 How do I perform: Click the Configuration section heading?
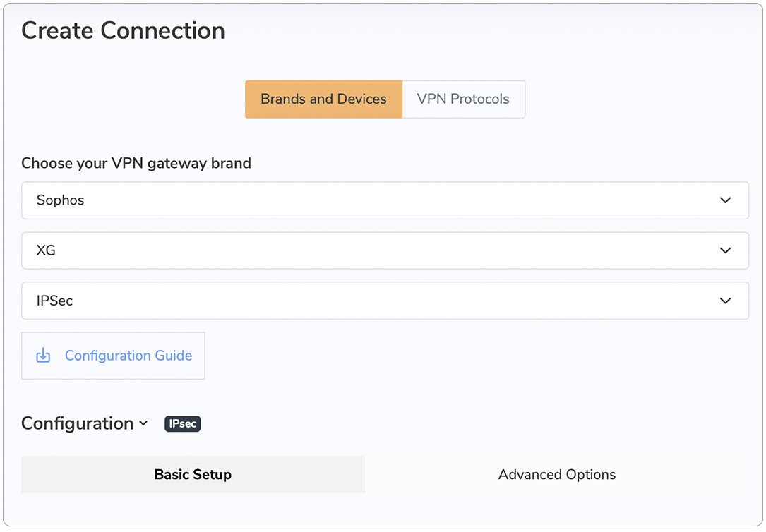(x=78, y=423)
